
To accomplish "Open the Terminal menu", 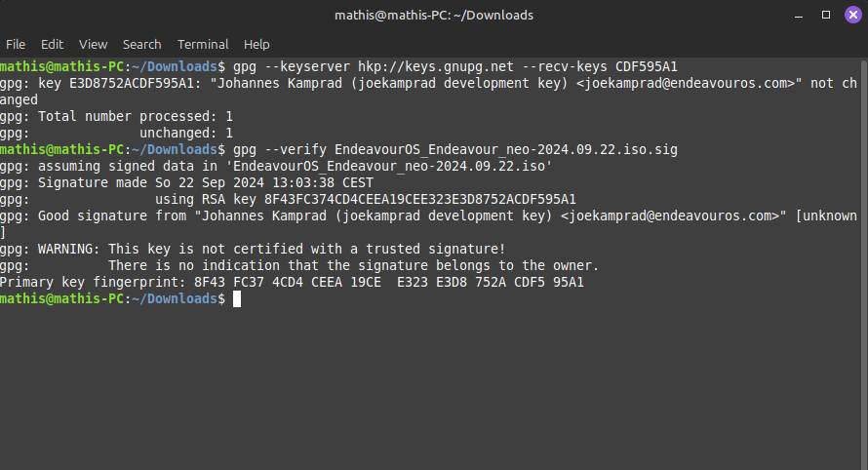I will tap(203, 44).
